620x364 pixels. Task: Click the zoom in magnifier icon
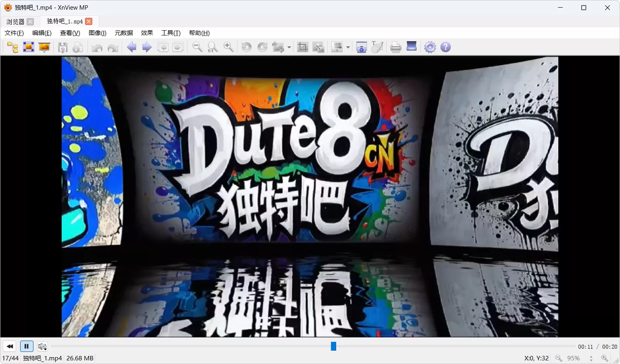point(228,47)
